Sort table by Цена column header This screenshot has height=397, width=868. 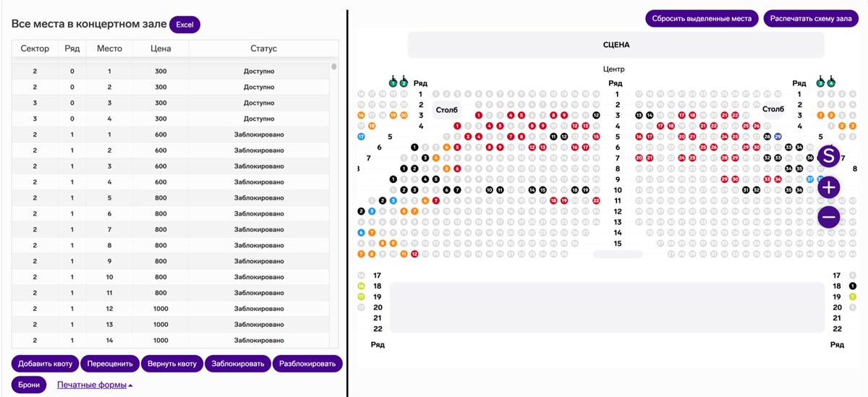161,48
